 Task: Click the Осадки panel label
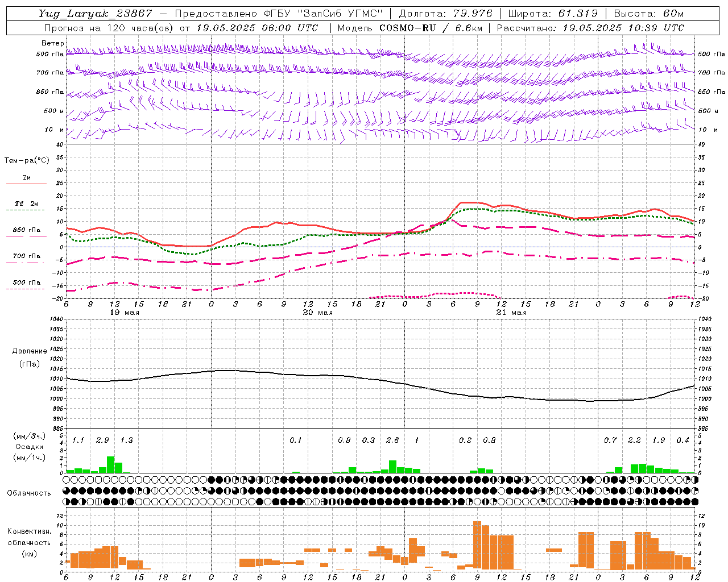pos(30,447)
